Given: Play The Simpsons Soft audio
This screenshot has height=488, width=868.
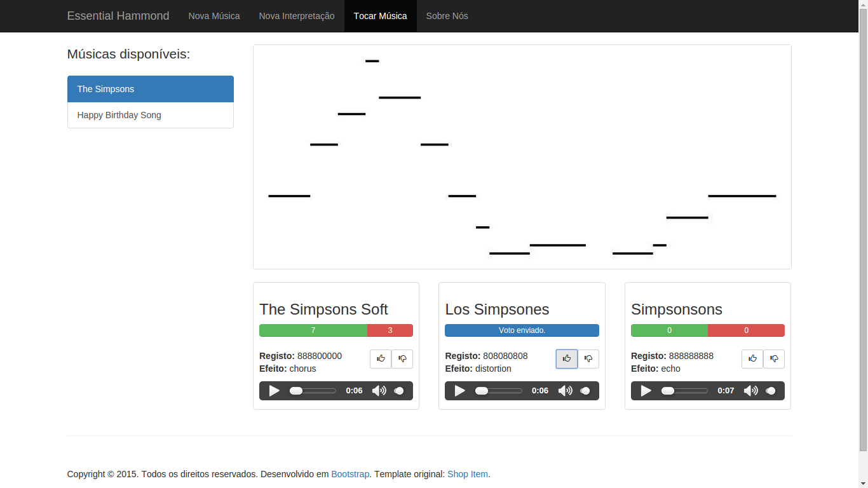Looking at the screenshot, I should click(x=275, y=391).
